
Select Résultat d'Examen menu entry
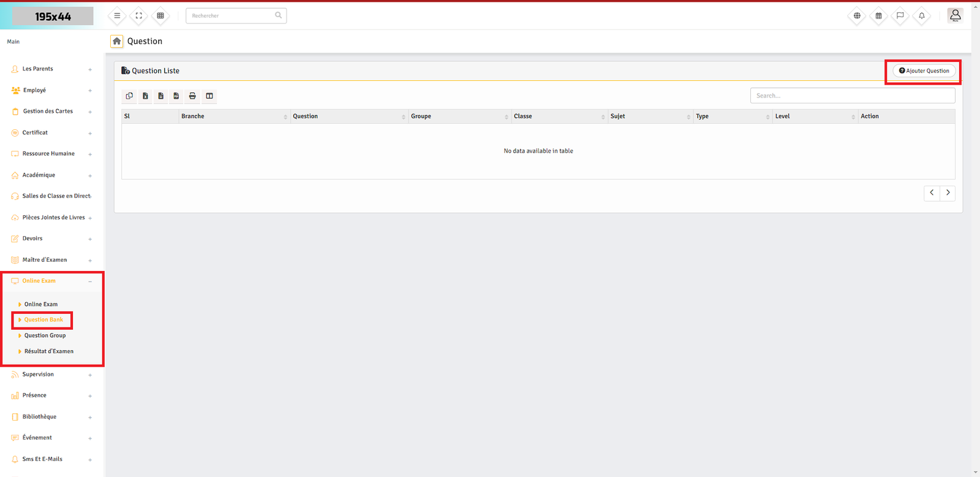pyautogui.click(x=48, y=351)
